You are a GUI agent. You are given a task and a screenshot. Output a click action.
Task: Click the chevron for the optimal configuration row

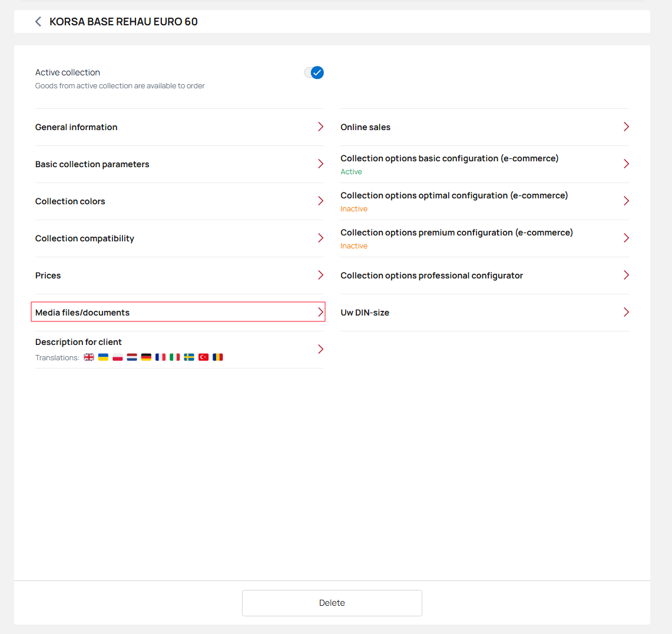626,201
